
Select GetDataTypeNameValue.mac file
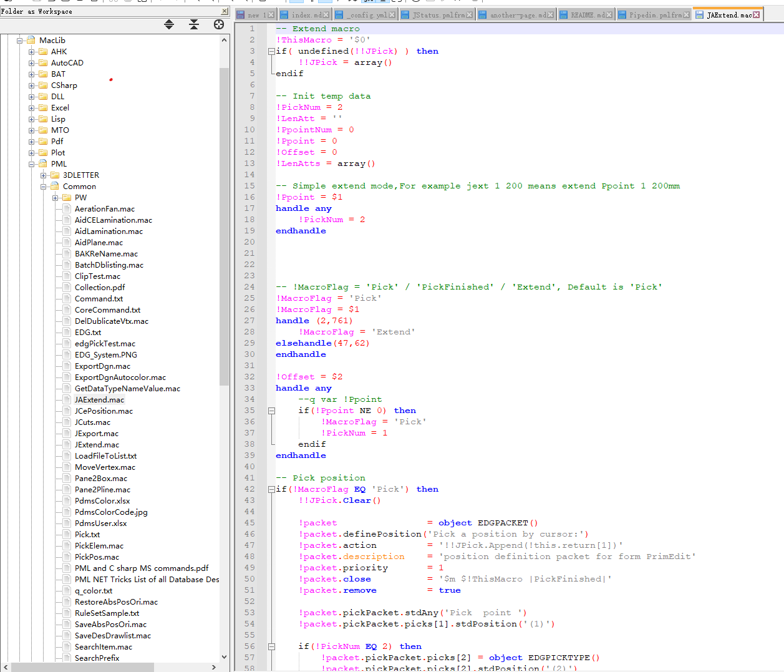tap(127, 389)
